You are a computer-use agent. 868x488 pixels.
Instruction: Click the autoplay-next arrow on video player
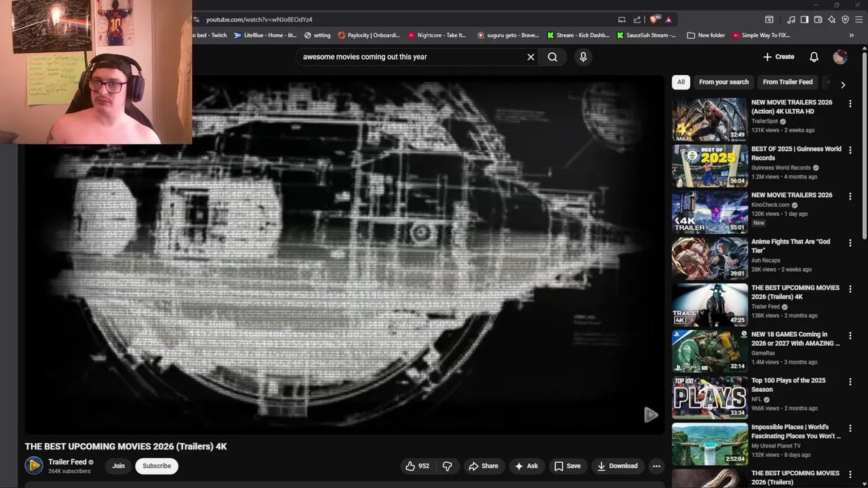coord(650,415)
